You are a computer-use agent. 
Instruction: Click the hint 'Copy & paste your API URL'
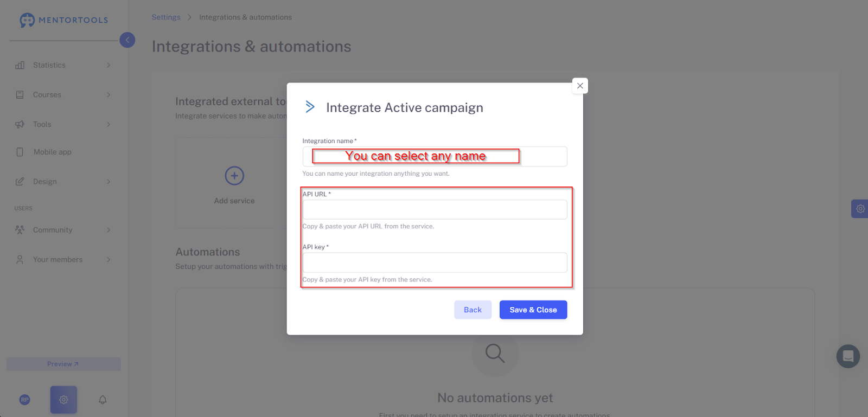click(368, 226)
